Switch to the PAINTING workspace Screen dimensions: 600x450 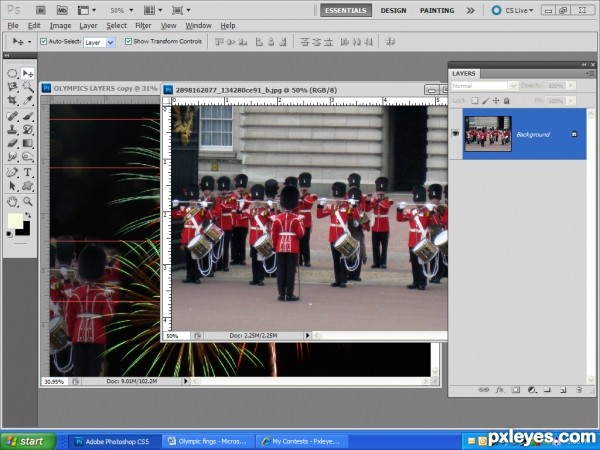pyautogui.click(x=437, y=10)
